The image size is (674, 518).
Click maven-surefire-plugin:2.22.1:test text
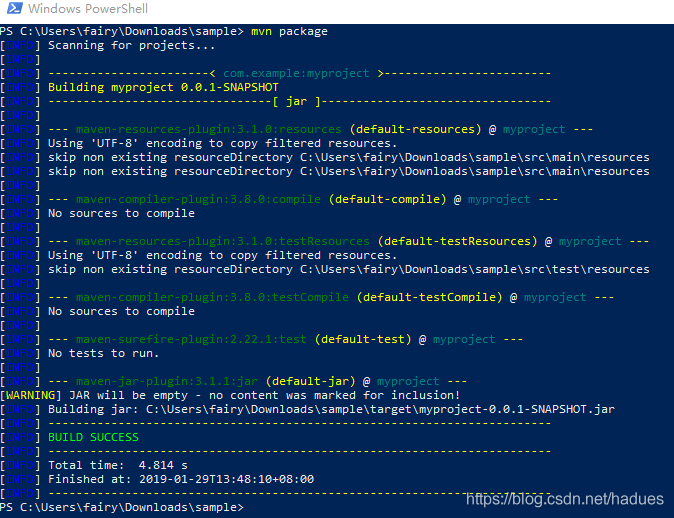point(191,339)
